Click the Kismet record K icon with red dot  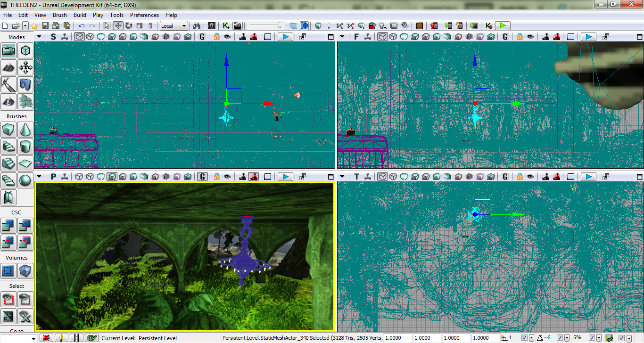point(489,25)
